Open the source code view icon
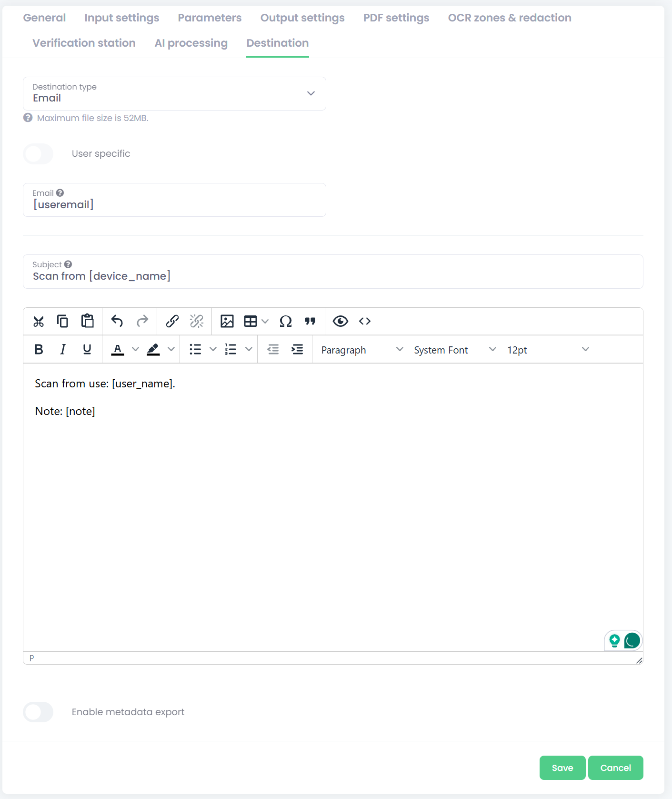The width and height of the screenshot is (672, 799). [365, 322]
